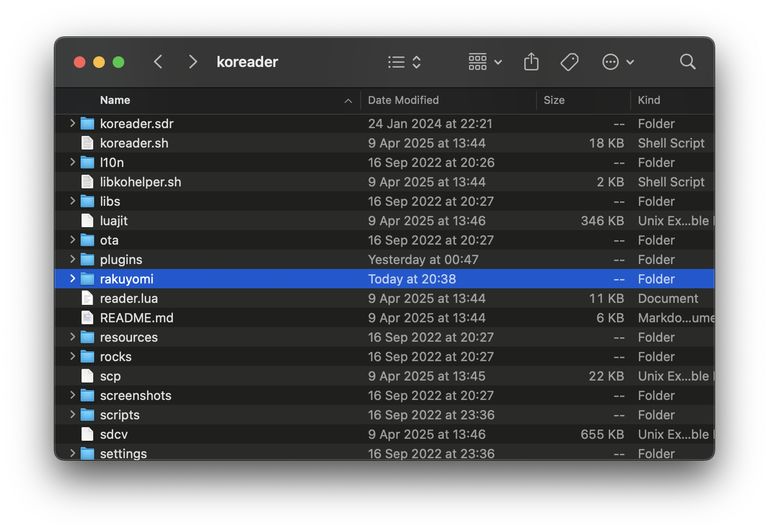Select the luajit executable file icon
The height and width of the screenshot is (532, 769).
click(x=87, y=221)
